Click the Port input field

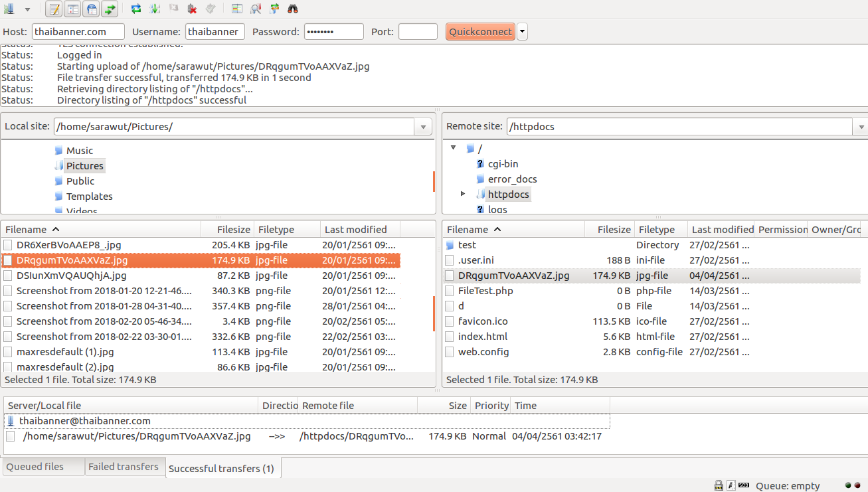point(418,32)
